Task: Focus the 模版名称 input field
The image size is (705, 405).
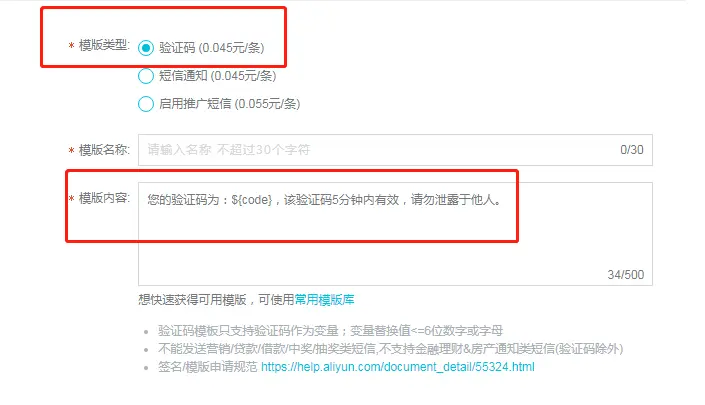Action: pyautogui.click(x=395, y=150)
